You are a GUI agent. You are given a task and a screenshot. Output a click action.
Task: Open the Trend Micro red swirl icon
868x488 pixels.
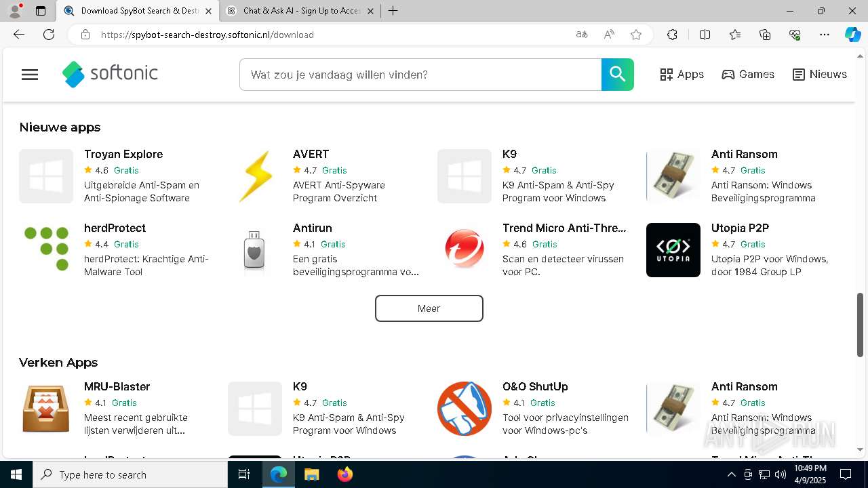(465, 250)
